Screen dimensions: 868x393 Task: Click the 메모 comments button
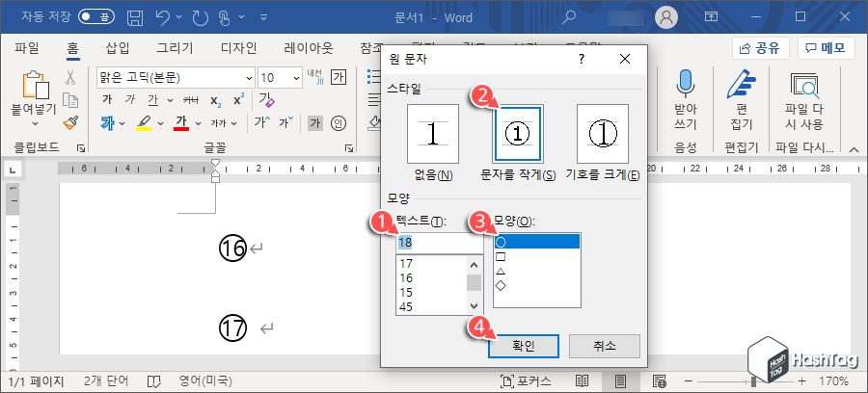[826, 48]
